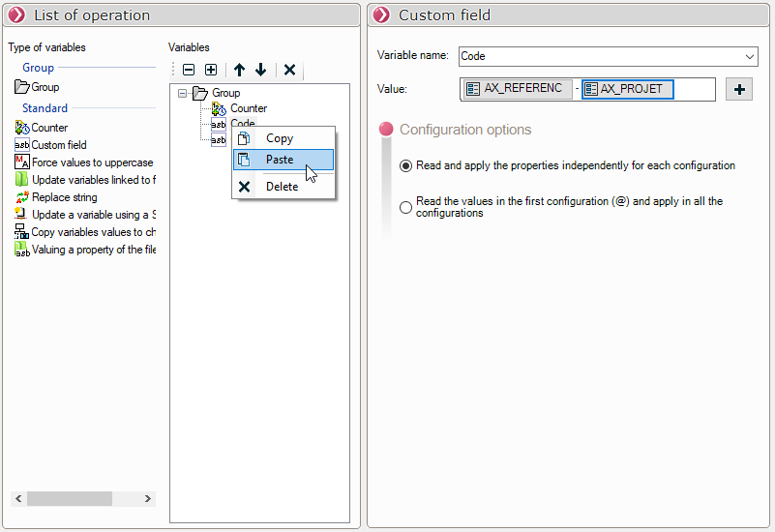Click the expand all icon in Variables toolbar
This screenshot has width=775, height=532.
pos(210,70)
